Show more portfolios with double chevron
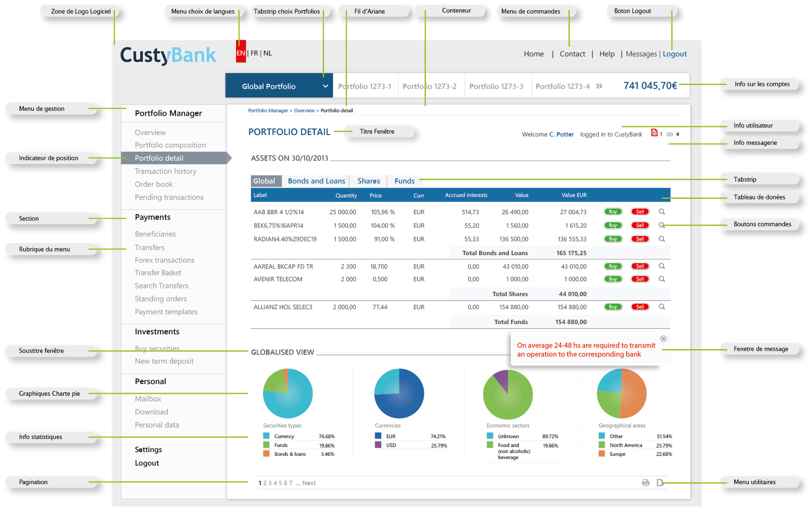 point(599,86)
